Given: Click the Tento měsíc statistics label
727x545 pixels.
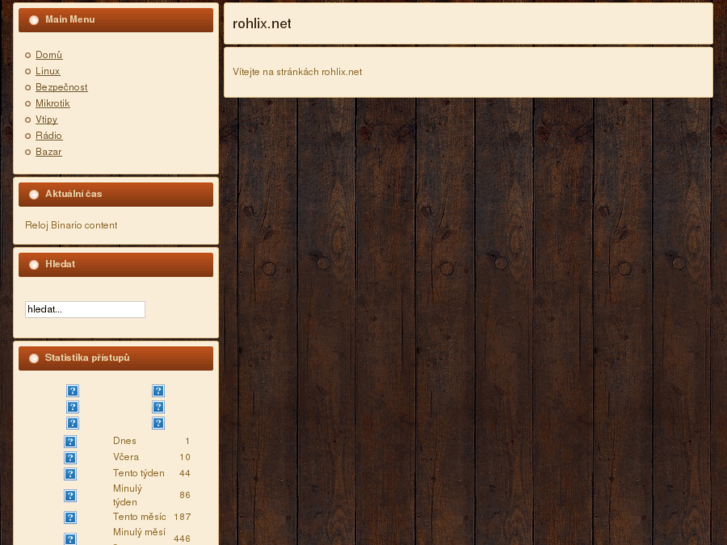Looking at the screenshot, I should click(x=139, y=517).
